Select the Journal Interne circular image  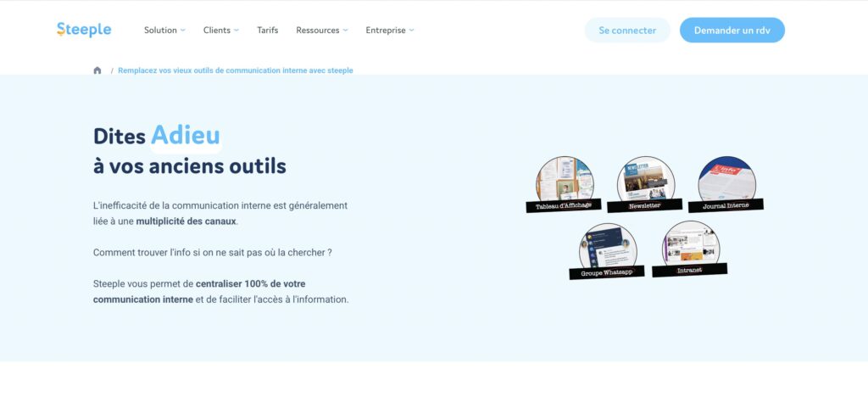(x=726, y=181)
